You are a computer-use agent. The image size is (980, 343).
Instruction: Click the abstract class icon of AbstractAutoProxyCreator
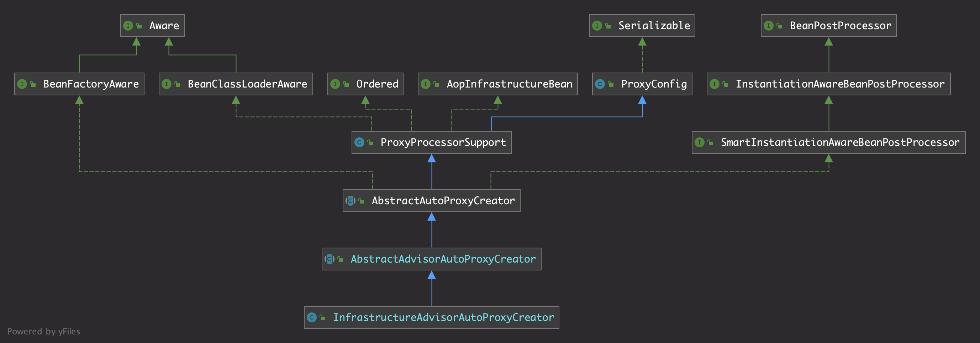tap(351, 200)
